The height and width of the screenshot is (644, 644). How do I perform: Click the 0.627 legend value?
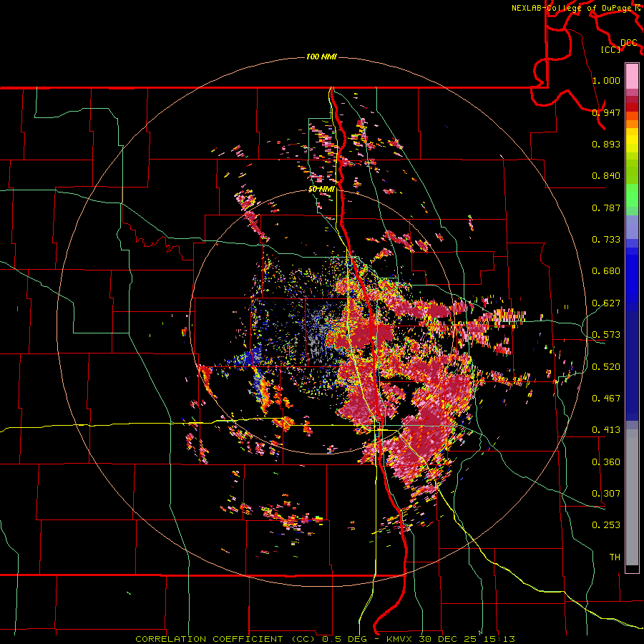pyautogui.click(x=606, y=303)
